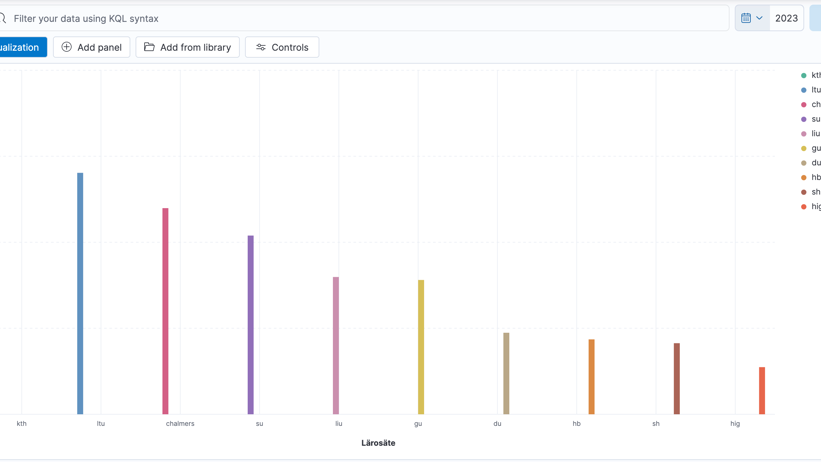Select the hb orange legend dot
The height and width of the screenshot is (462, 821).
click(x=804, y=177)
